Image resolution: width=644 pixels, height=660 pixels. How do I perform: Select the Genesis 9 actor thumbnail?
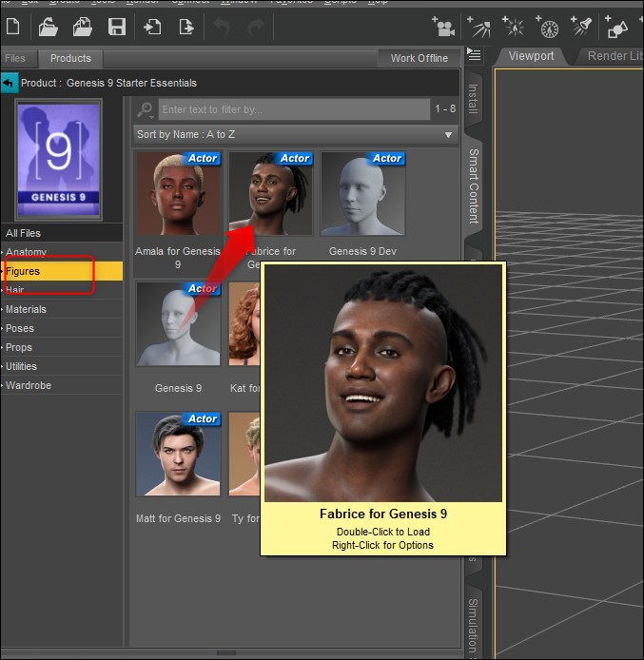(x=178, y=323)
